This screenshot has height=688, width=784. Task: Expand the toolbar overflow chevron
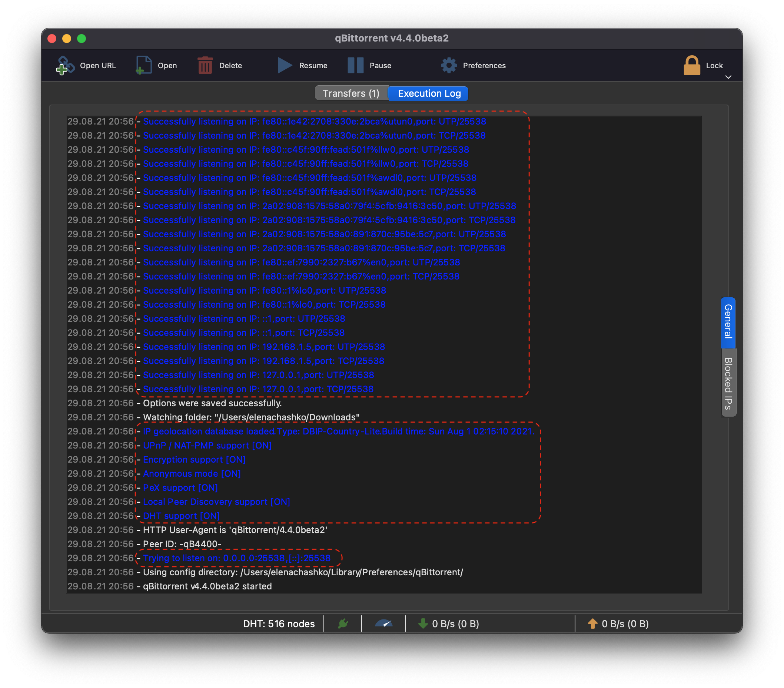(x=728, y=77)
